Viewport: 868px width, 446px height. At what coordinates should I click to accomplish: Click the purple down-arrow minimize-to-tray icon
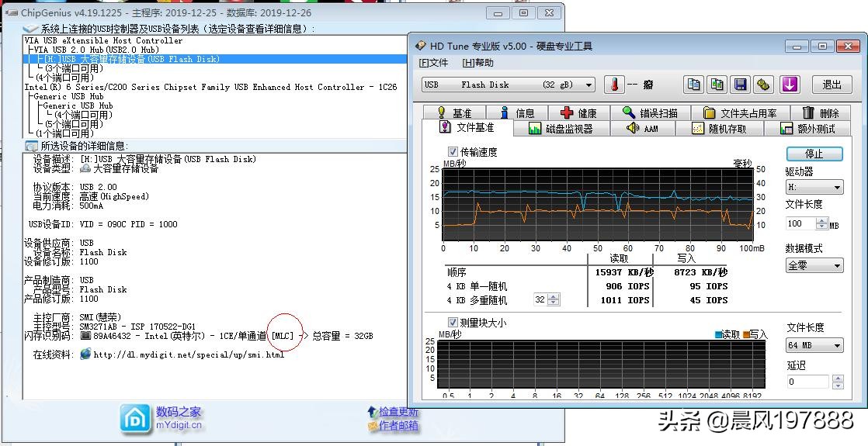click(790, 85)
